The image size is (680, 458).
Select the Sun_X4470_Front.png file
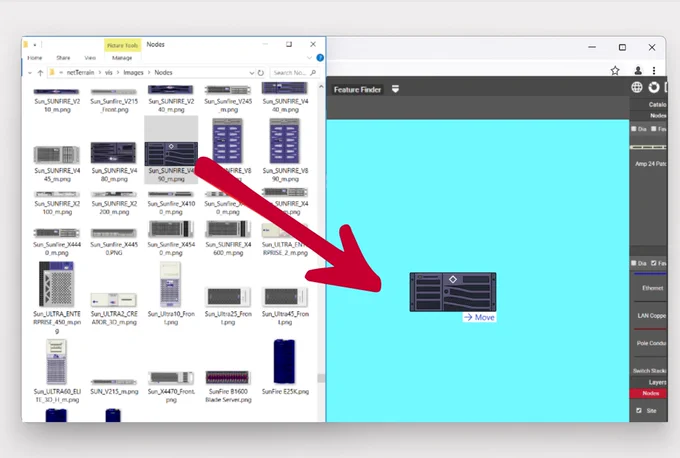[171, 387]
